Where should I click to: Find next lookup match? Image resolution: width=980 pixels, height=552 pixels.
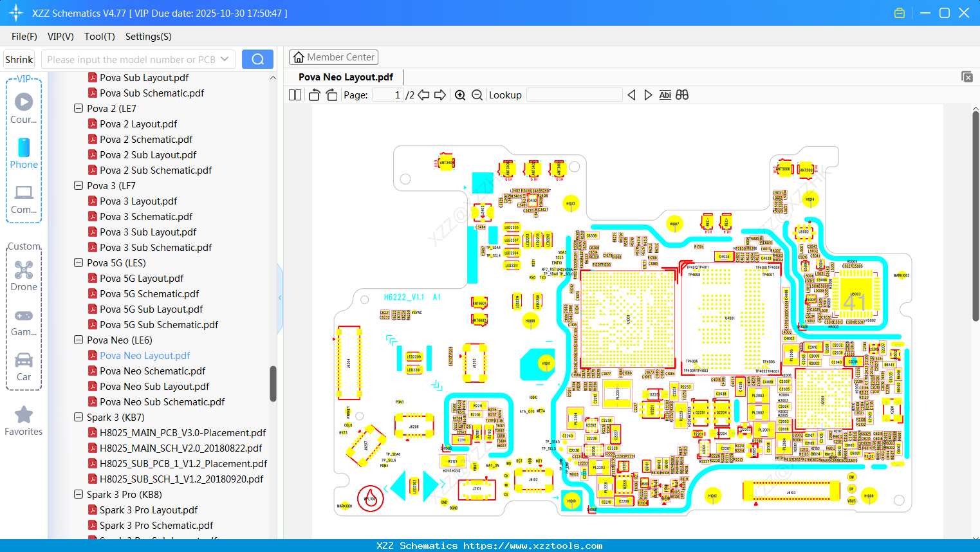648,95
